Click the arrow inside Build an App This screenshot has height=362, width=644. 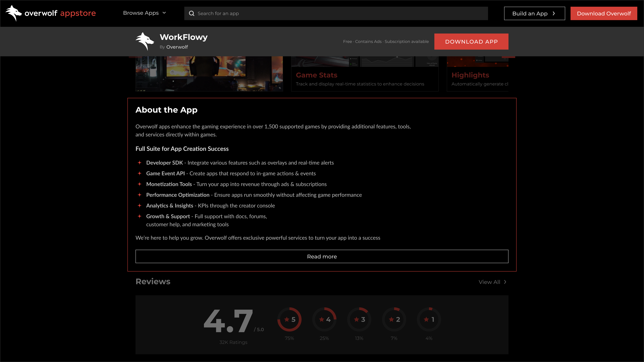[x=554, y=13]
